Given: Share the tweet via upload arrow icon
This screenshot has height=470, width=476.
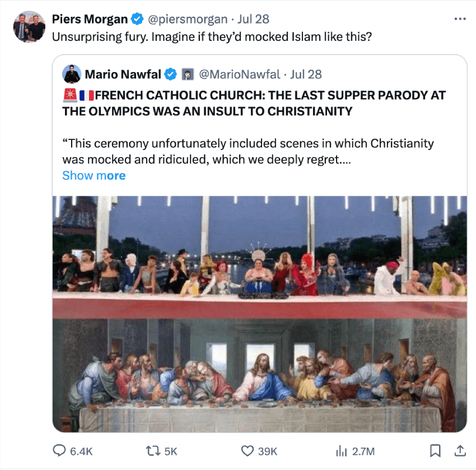Looking at the screenshot, I should [x=459, y=451].
